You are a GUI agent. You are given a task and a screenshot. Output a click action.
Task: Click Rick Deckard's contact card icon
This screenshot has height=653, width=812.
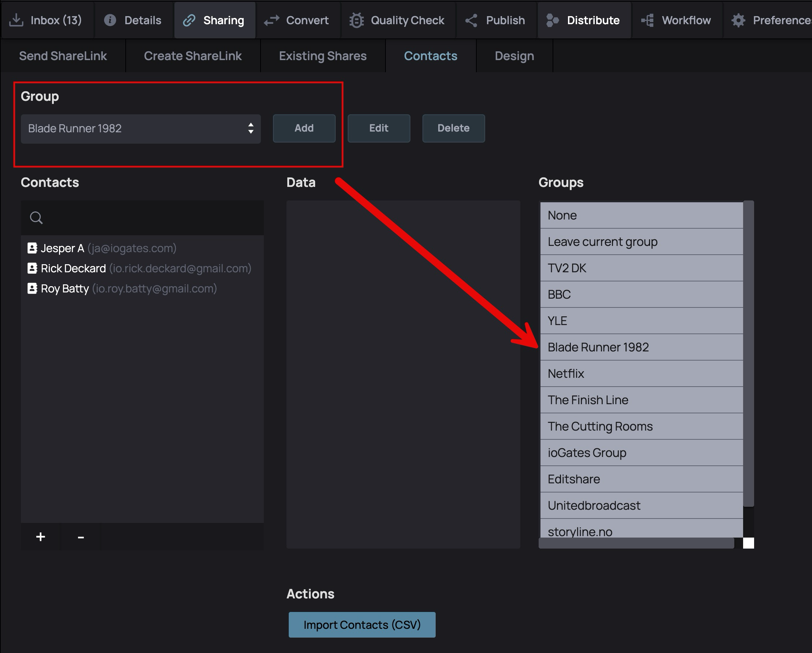32,268
